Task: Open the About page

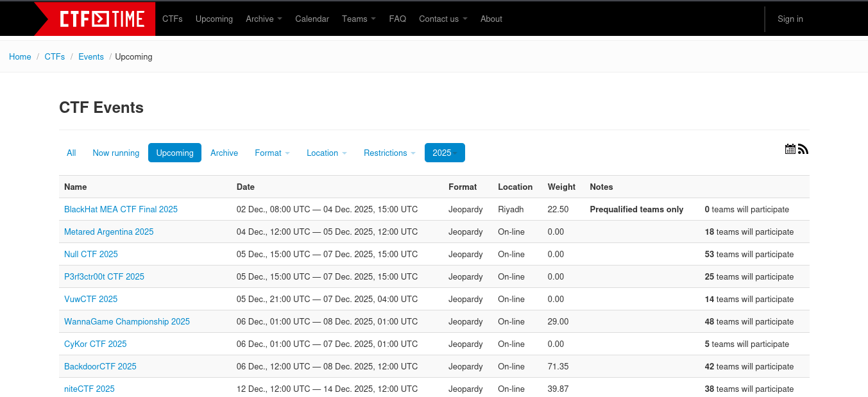Action: (491, 19)
